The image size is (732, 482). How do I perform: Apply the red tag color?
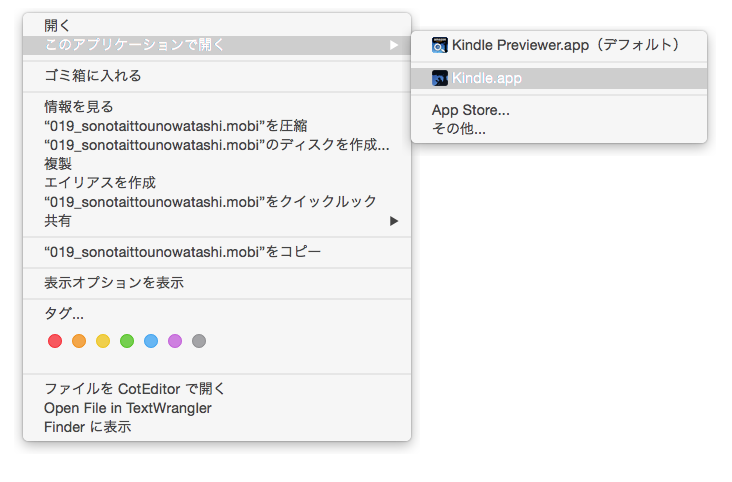(55, 341)
